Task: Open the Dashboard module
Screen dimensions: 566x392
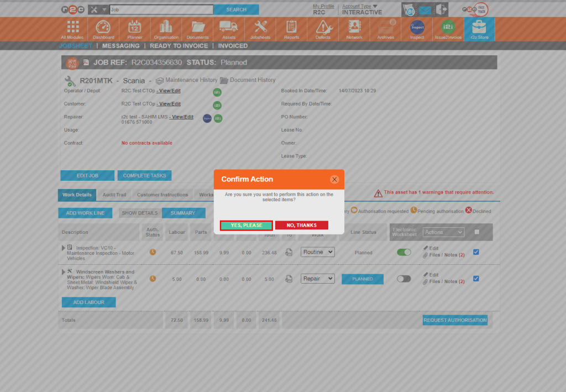Action: [103, 29]
